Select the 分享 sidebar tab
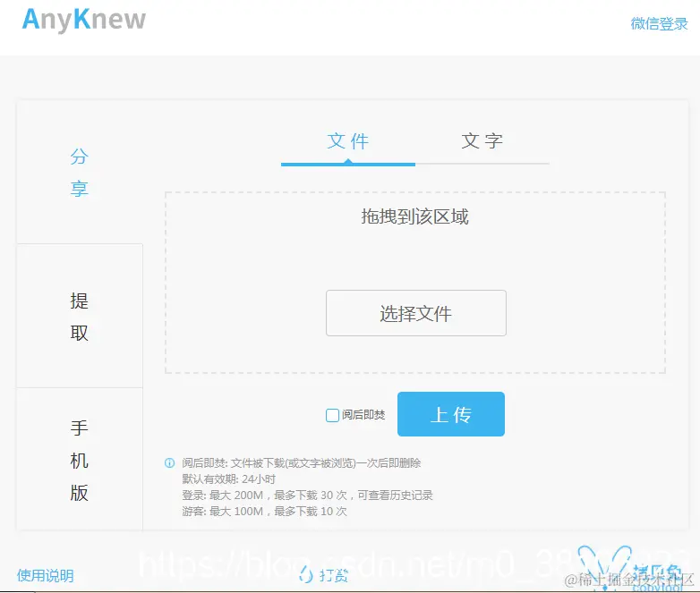This screenshot has width=700, height=593. 80,173
